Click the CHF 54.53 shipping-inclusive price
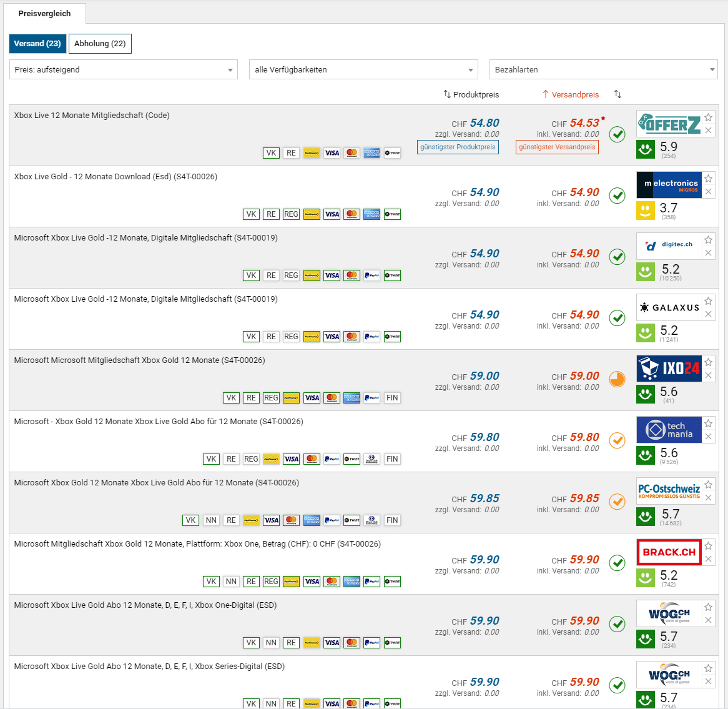This screenshot has height=709, width=728. (x=575, y=123)
